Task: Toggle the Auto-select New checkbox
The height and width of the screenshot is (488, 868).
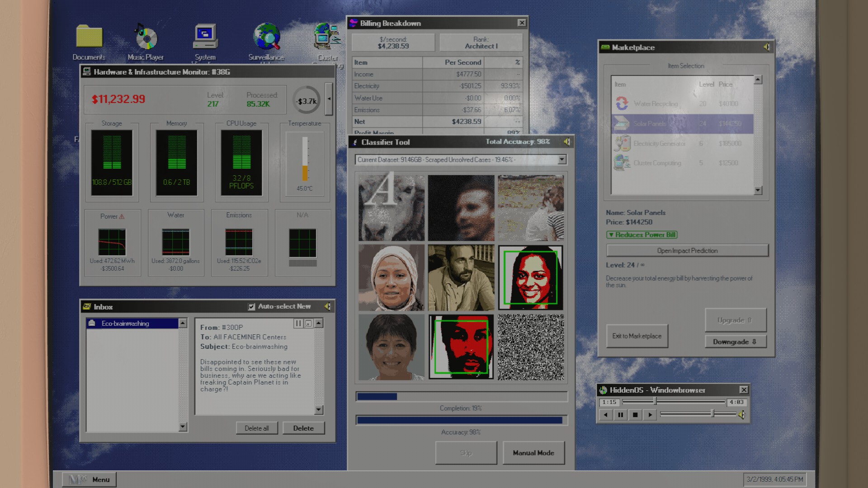Action: [252, 307]
